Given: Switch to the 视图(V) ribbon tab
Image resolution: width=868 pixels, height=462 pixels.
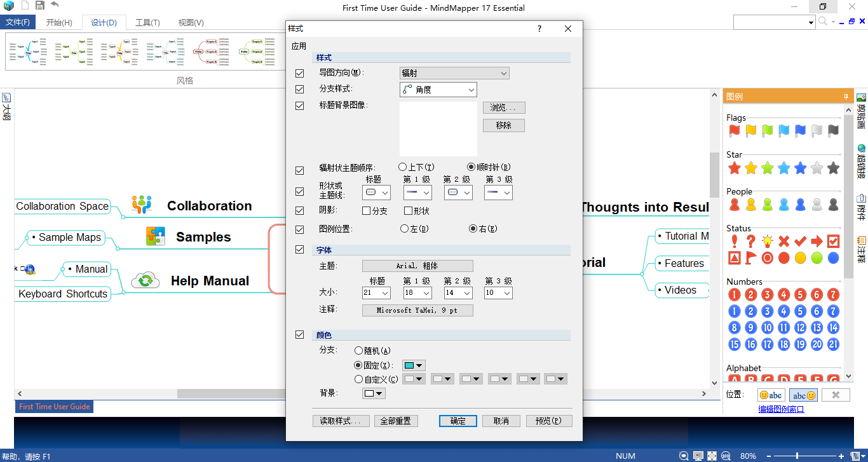Looking at the screenshot, I should [190, 22].
